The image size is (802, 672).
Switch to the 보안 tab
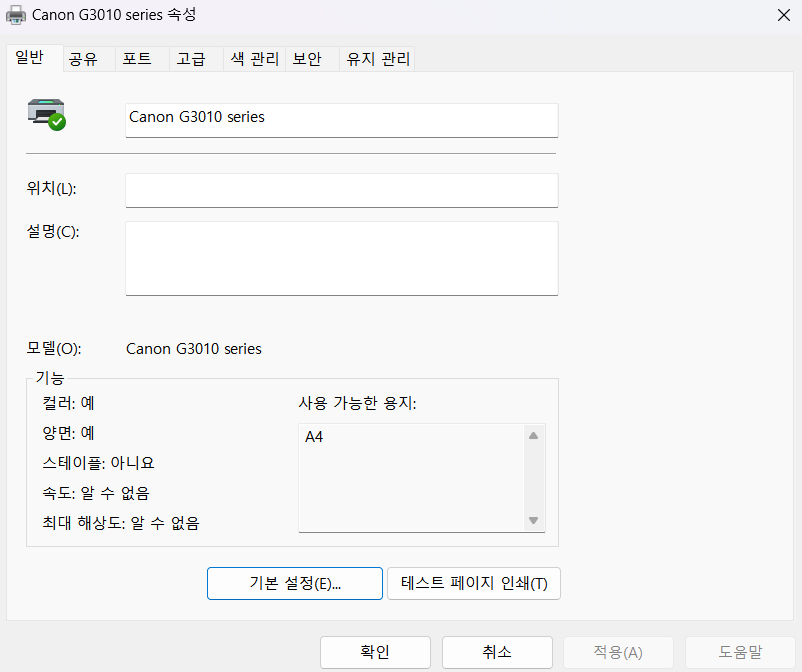point(312,59)
